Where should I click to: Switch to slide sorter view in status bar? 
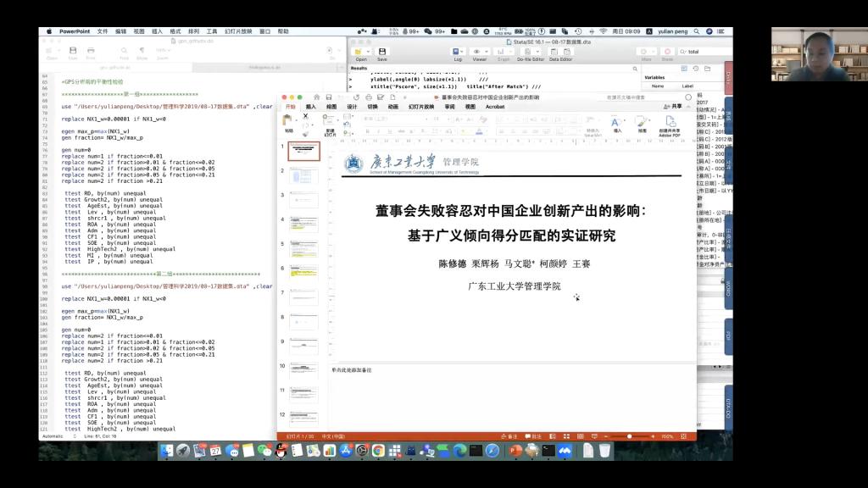coord(578,436)
